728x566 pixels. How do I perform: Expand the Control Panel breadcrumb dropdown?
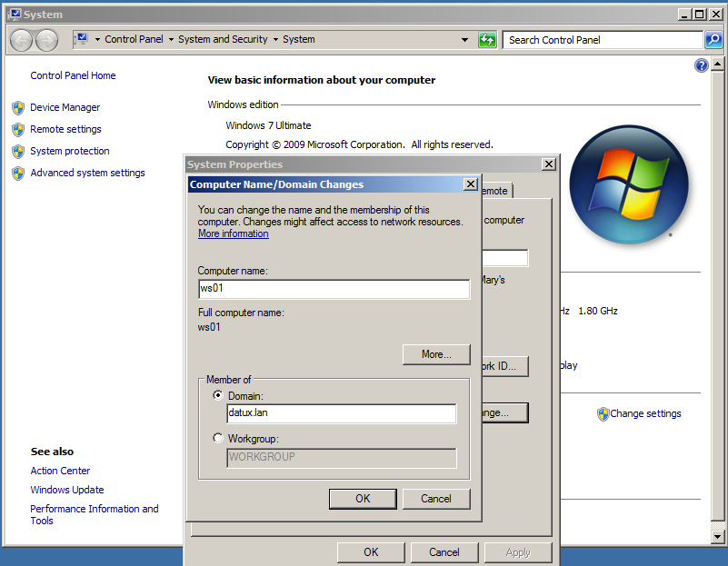[x=171, y=40]
